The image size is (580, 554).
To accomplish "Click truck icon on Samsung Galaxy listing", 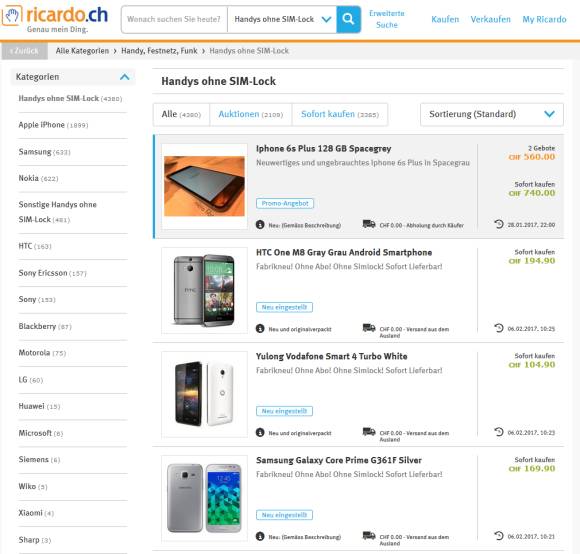I will (369, 536).
